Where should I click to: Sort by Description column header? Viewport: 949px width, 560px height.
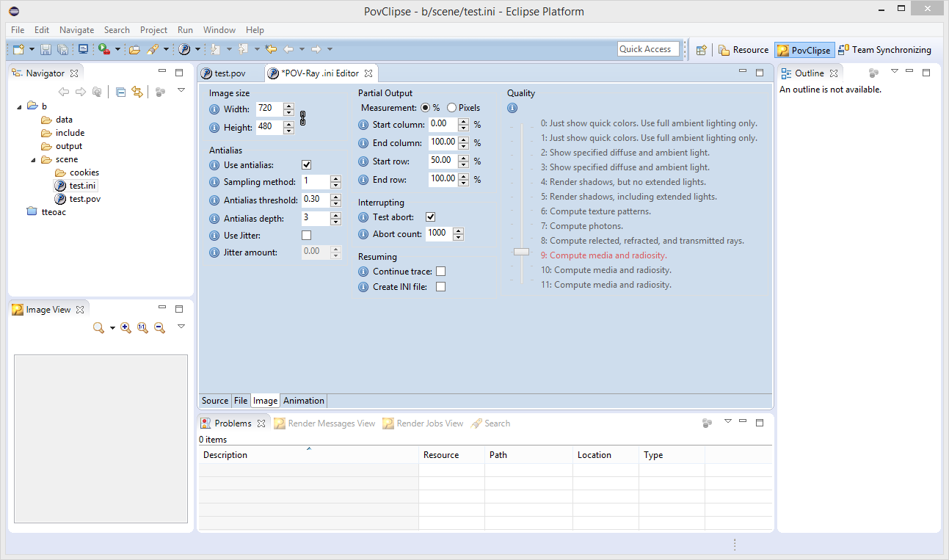tap(308, 455)
